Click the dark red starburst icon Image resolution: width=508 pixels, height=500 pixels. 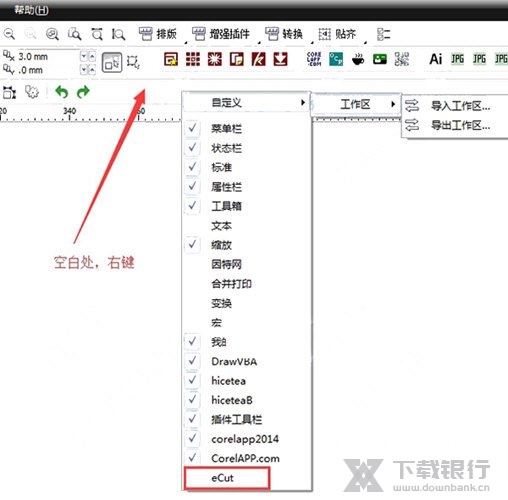click(215, 59)
